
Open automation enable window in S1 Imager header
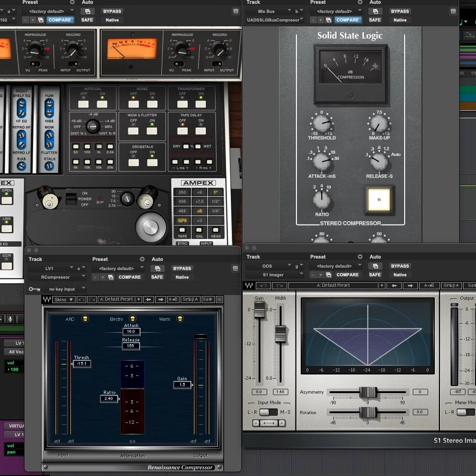point(375,266)
